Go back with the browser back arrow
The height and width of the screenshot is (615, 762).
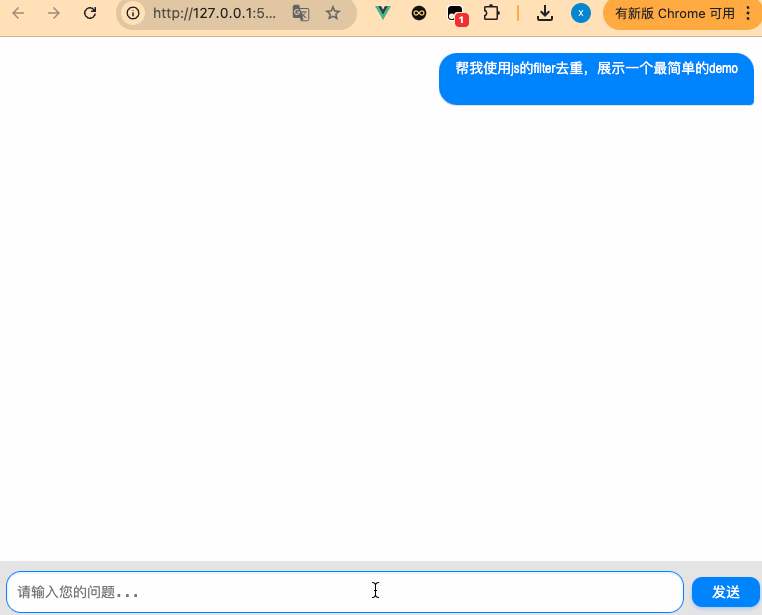[18, 13]
